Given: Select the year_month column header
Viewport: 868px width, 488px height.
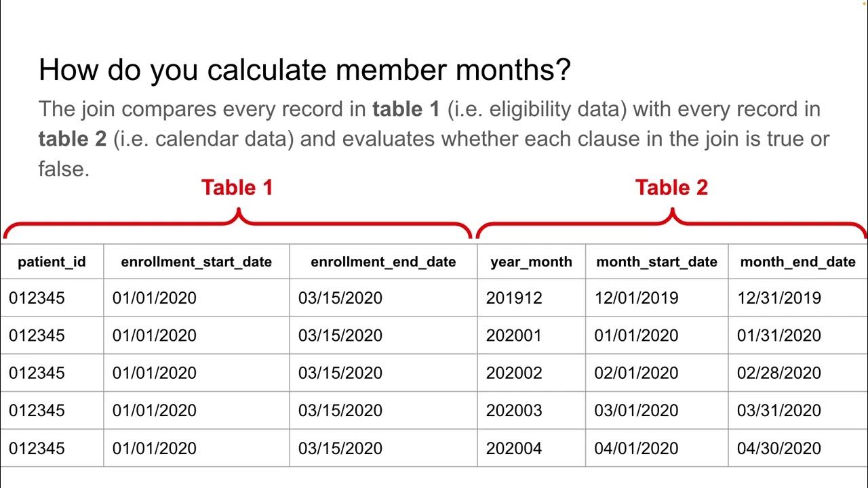Looking at the screenshot, I should point(531,262).
